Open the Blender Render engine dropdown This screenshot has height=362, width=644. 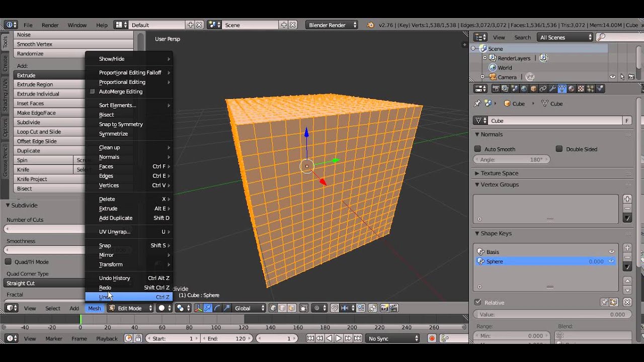[332, 25]
